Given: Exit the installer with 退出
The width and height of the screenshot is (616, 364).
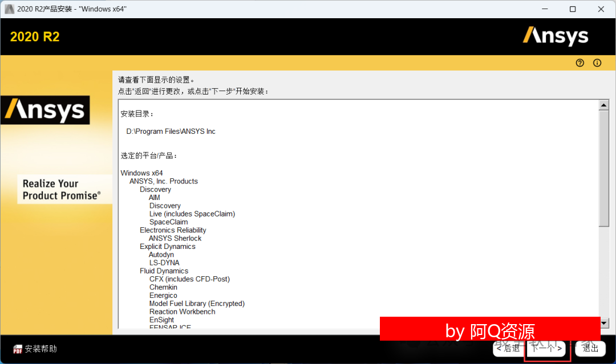Looking at the screenshot, I should (x=590, y=348).
